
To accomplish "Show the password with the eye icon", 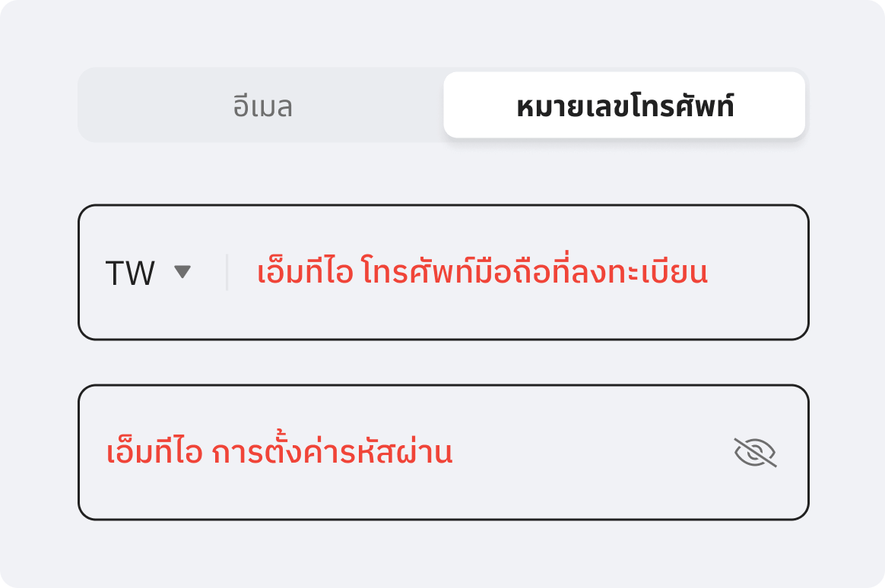I will pyautogui.click(x=755, y=452).
